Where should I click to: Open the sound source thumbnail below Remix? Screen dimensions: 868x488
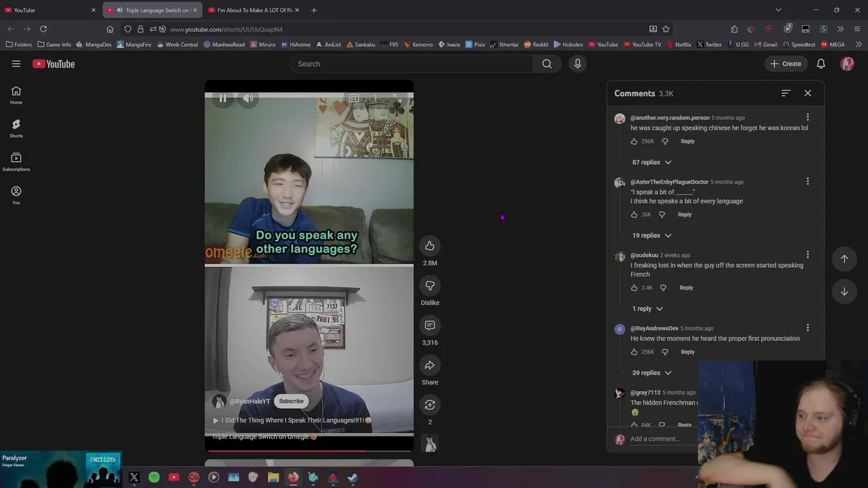[x=430, y=444]
